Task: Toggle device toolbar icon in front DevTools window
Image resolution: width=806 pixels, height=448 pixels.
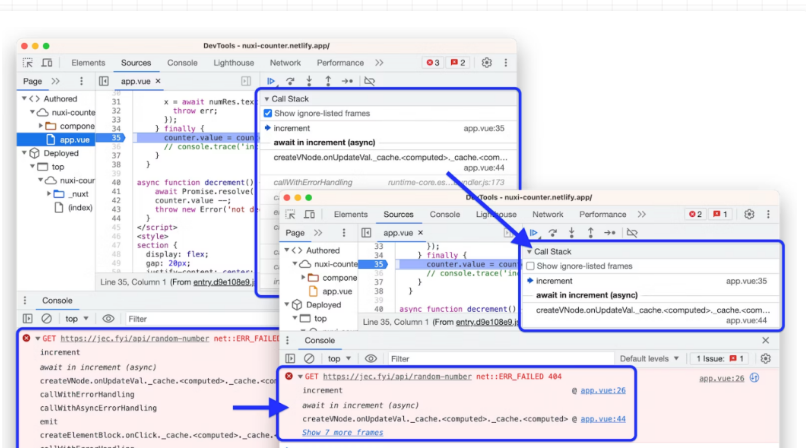Action: pyautogui.click(x=309, y=214)
